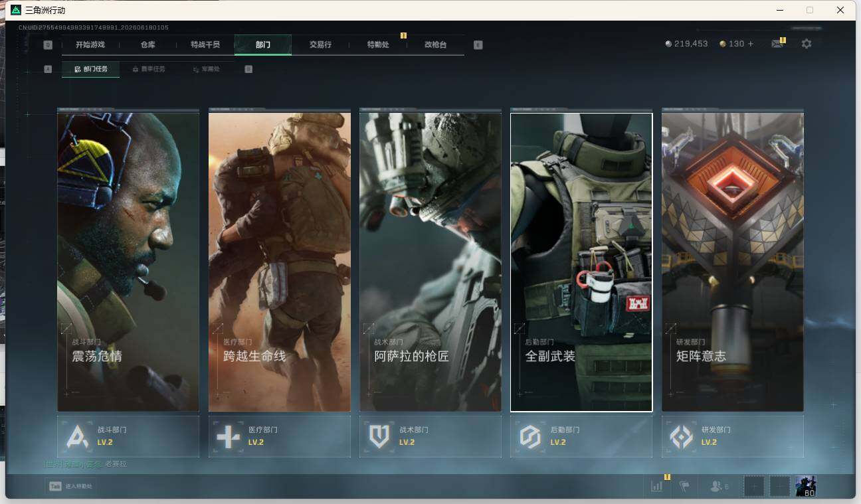
Task: Click the Q previous-tab key icon
Action: pos(48,45)
